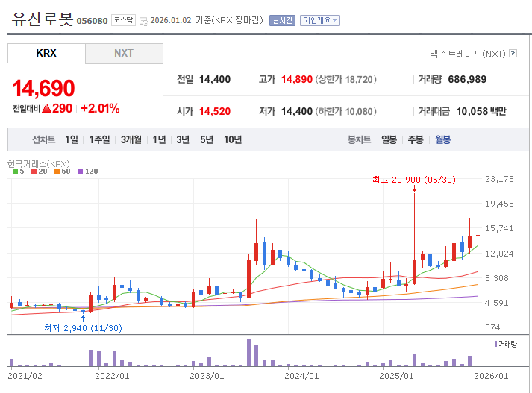Select the 3년 line chart

point(183,139)
